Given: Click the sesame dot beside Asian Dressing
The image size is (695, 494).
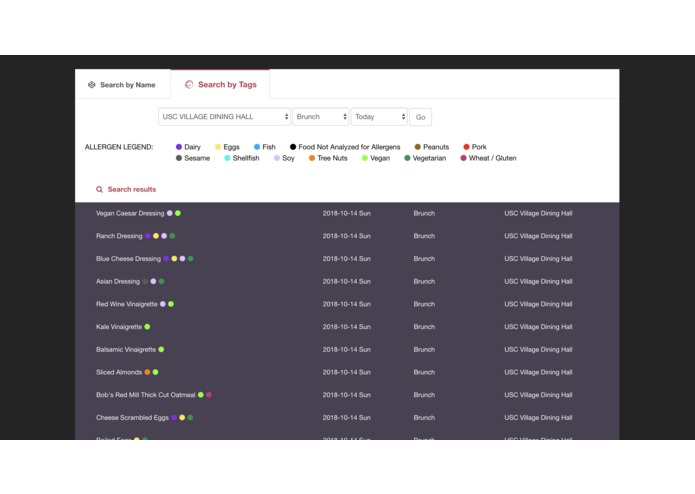Looking at the screenshot, I should pos(145,281).
